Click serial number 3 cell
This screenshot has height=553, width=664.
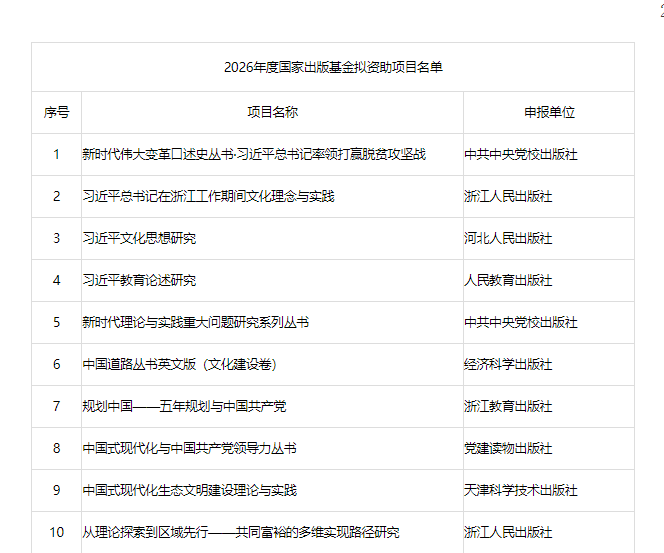pyautogui.click(x=56, y=238)
